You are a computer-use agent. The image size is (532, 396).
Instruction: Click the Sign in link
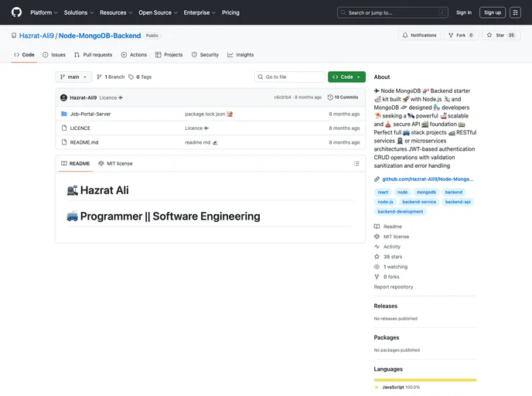point(464,12)
